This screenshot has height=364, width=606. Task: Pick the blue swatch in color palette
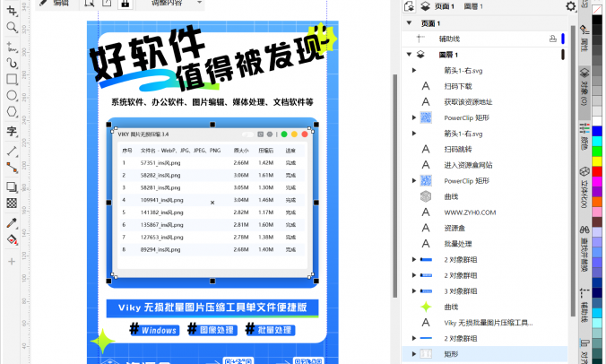(x=597, y=131)
